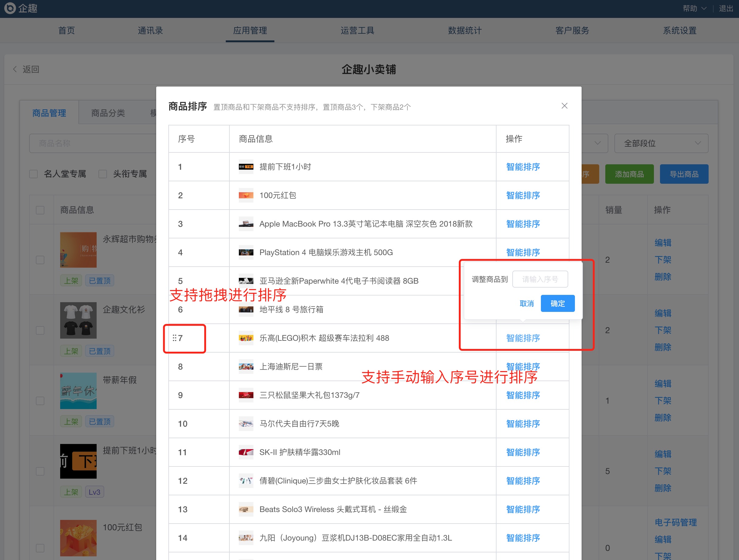Click drag handle icon beside row 7

174,338
